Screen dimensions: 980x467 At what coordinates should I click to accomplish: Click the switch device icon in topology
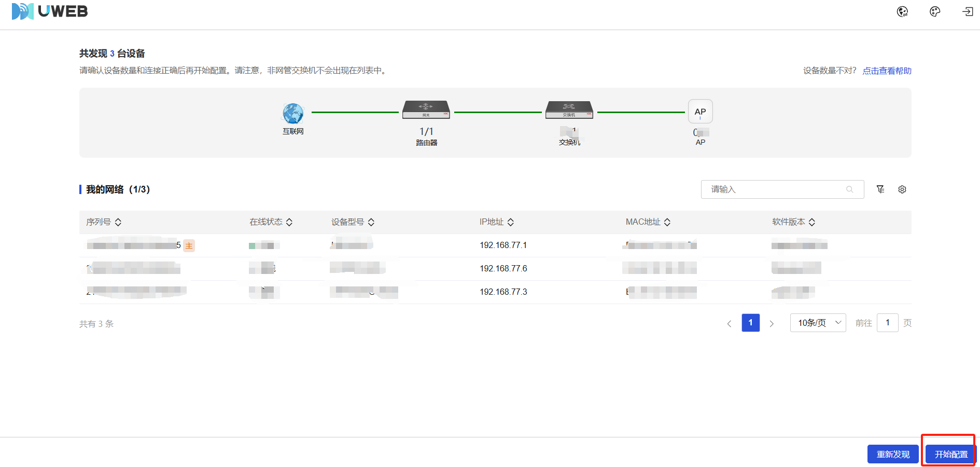(x=569, y=110)
